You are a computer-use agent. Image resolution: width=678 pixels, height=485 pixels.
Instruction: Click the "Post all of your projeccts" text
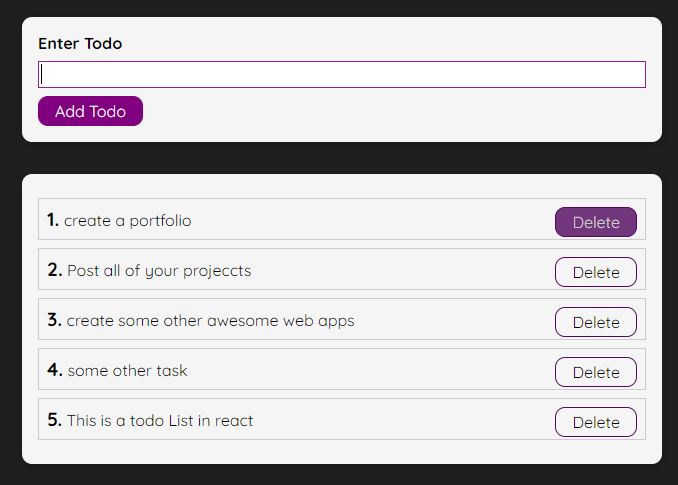[159, 271]
